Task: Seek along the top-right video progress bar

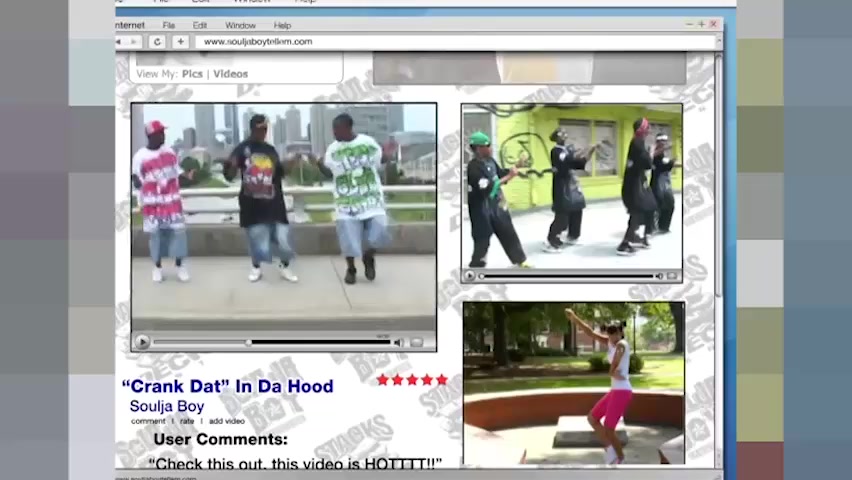Action: 567,276
